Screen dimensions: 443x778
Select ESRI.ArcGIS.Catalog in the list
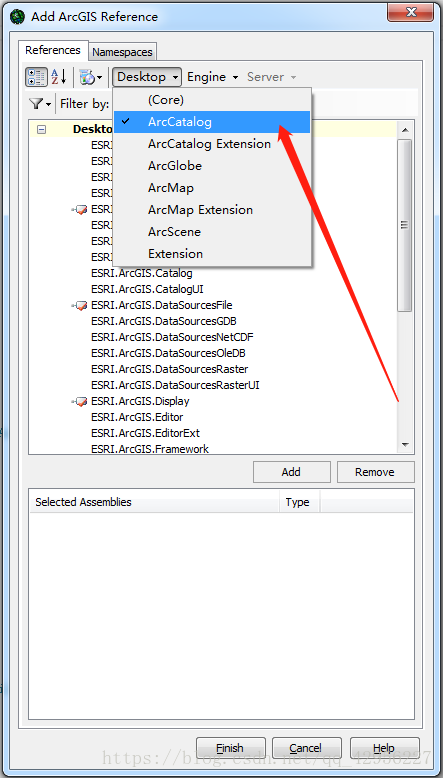(x=142, y=273)
